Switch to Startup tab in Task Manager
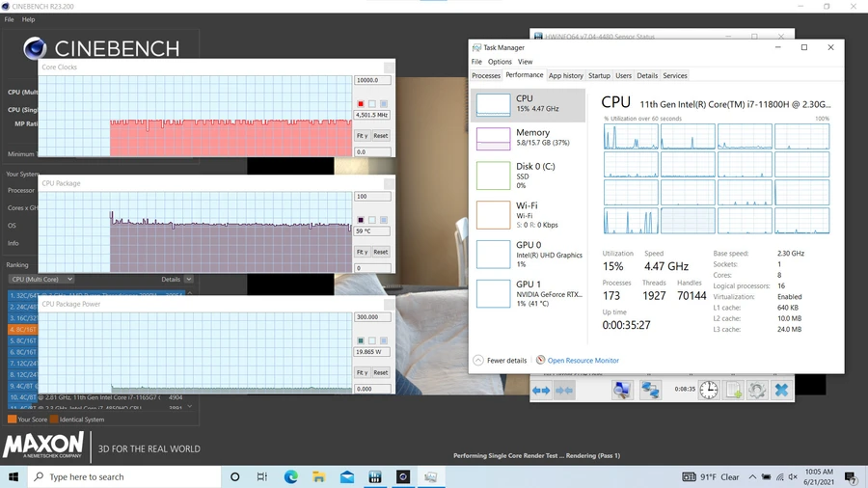868x488 pixels. click(x=599, y=76)
